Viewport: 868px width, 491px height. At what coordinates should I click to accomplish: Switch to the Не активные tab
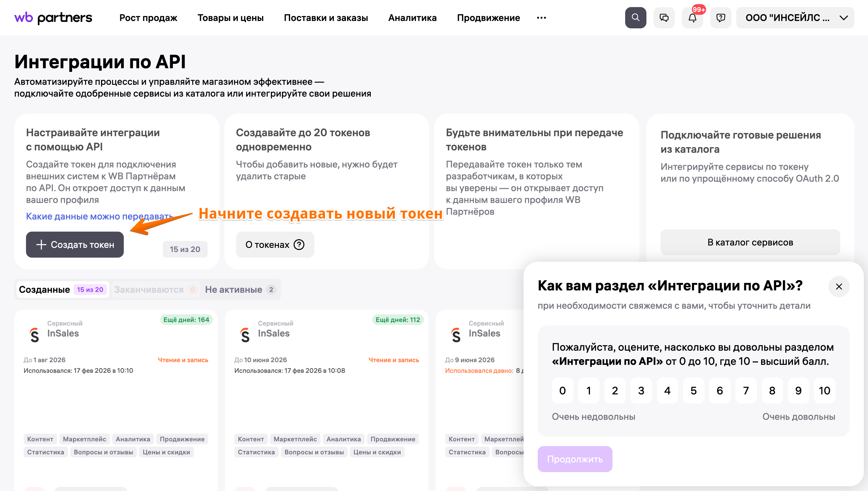coord(240,289)
